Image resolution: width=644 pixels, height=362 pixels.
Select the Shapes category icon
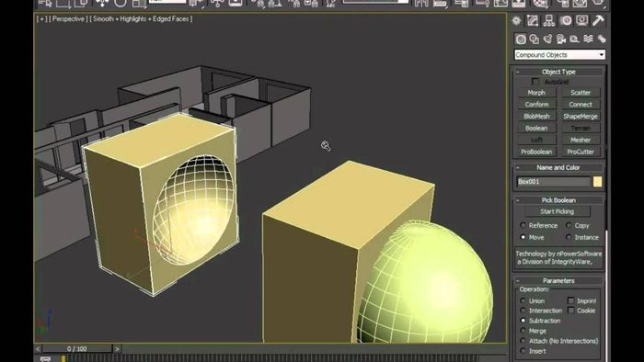[535, 39]
